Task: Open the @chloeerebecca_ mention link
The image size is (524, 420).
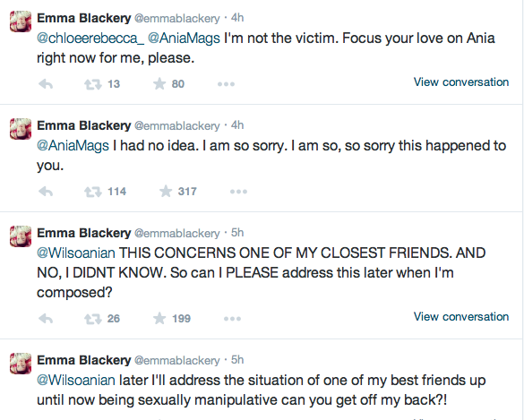Action: [x=90, y=39]
